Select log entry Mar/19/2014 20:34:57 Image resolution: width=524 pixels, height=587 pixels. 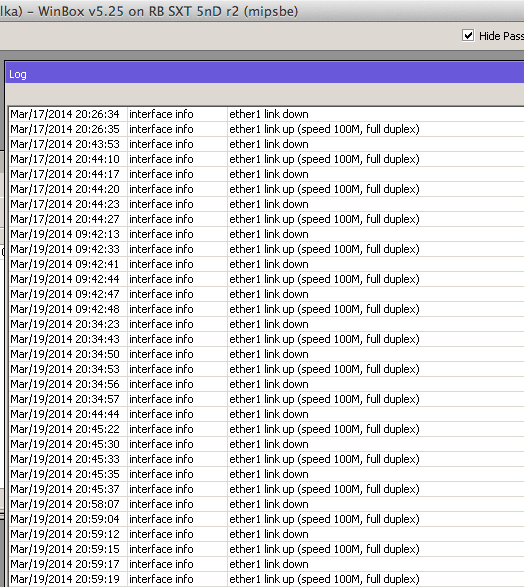point(266,399)
